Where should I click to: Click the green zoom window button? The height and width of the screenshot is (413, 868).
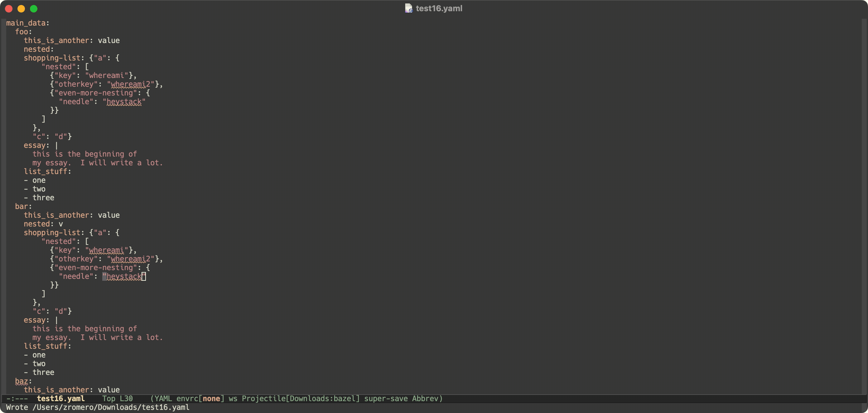[34, 9]
